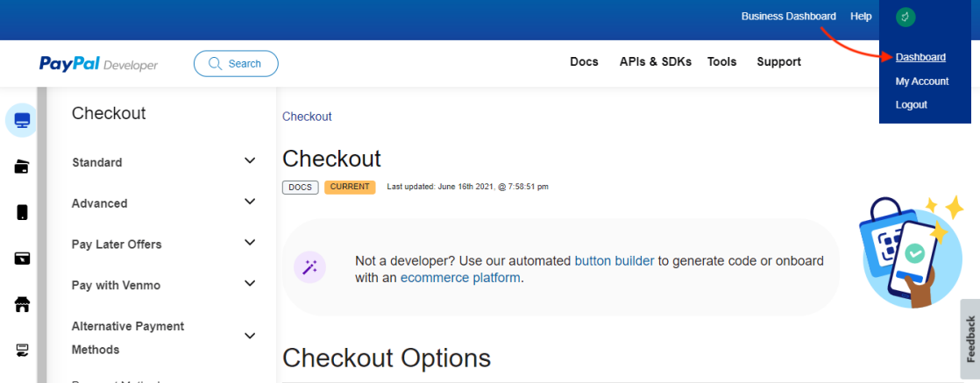Select the Pay Later Offers item

click(x=117, y=245)
